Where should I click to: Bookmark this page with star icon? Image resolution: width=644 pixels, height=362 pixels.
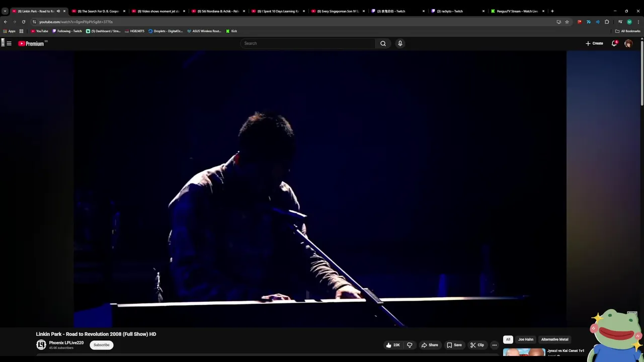[x=567, y=22]
